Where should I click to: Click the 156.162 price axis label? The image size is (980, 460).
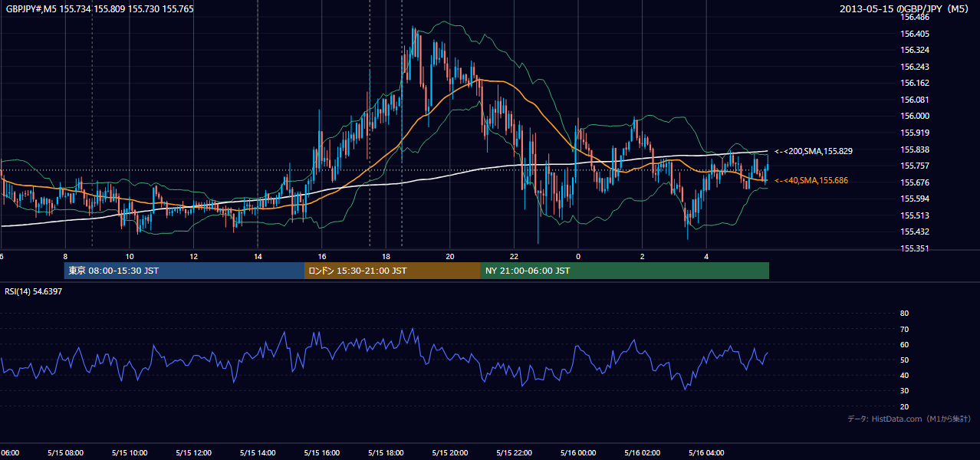(x=915, y=83)
